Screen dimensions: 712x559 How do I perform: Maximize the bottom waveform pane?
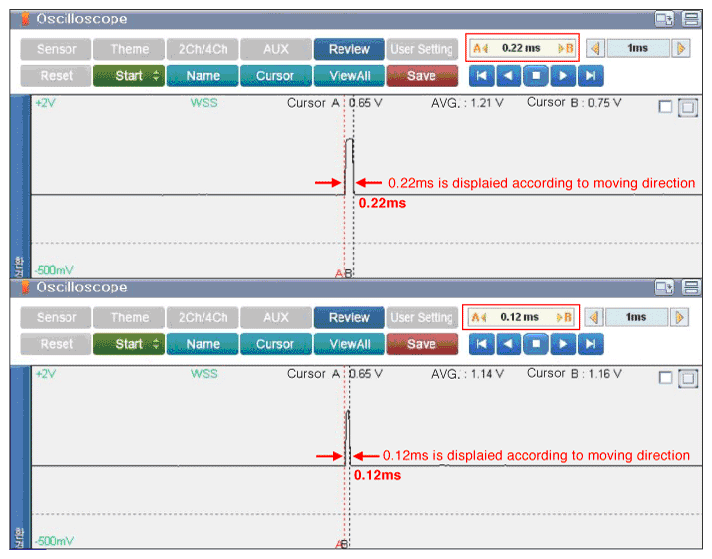point(688,378)
